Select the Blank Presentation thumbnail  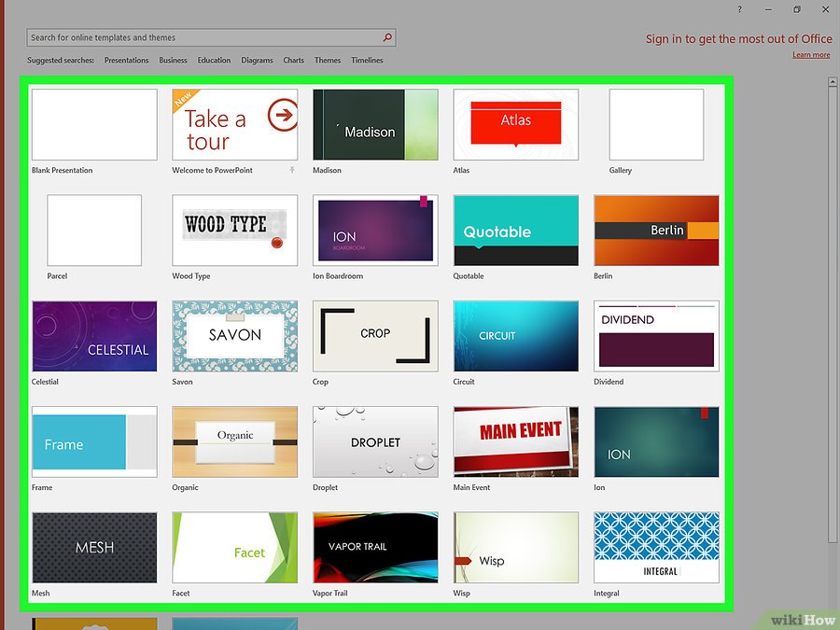[94, 125]
